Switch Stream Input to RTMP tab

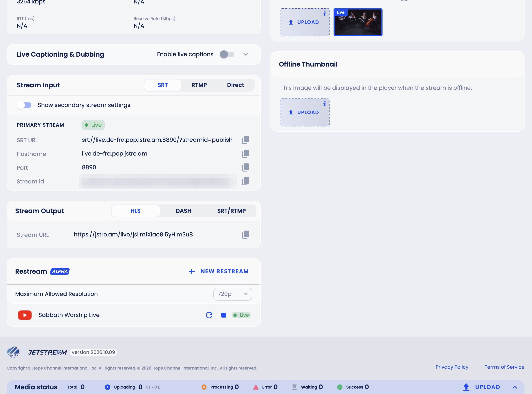[199, 85]
